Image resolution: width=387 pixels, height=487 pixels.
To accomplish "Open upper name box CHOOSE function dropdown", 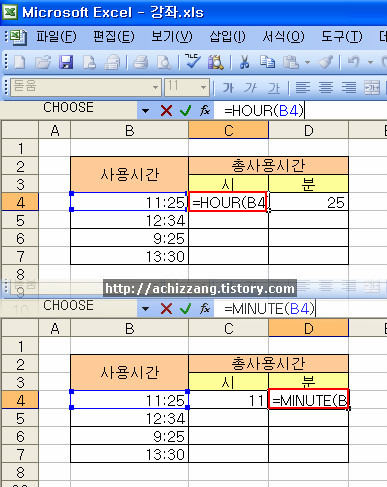I will tap(145, 111).
